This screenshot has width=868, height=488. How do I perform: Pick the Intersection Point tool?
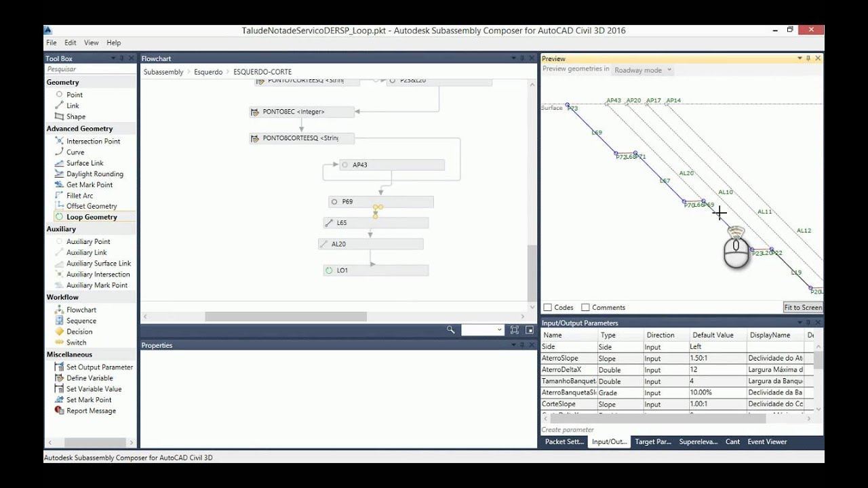point(93,141)
